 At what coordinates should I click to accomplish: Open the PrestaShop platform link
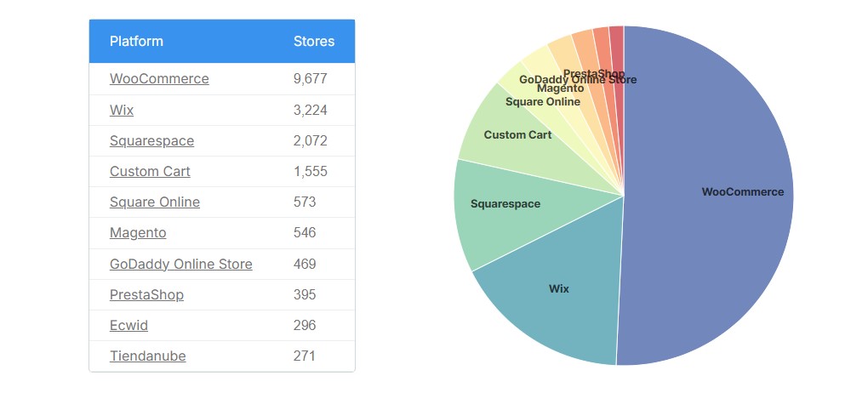coord(146,294)
